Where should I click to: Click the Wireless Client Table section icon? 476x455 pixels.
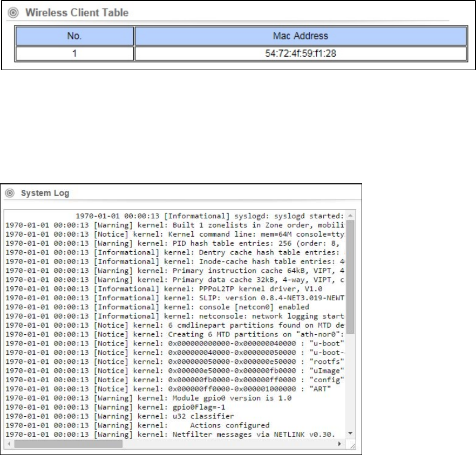13,13
